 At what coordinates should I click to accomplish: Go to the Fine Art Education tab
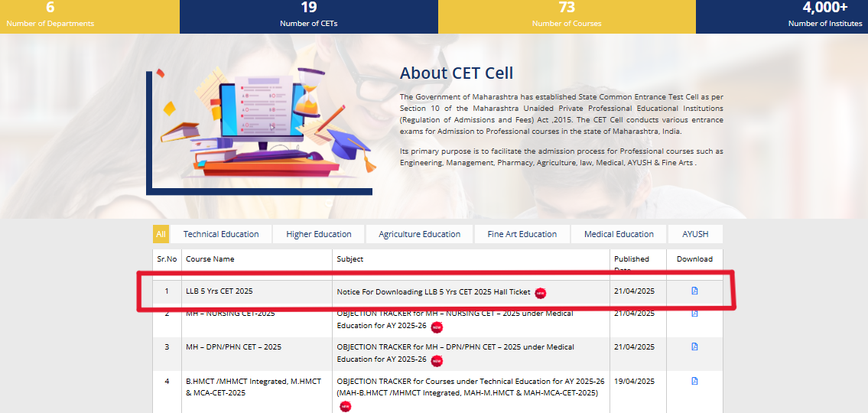tap(522, 234)
